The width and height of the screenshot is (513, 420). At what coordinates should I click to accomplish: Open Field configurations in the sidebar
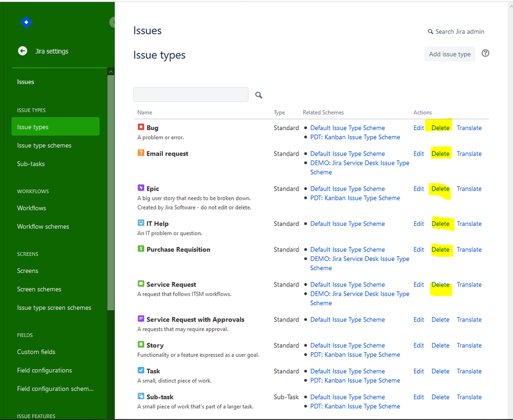pos(44,370)
